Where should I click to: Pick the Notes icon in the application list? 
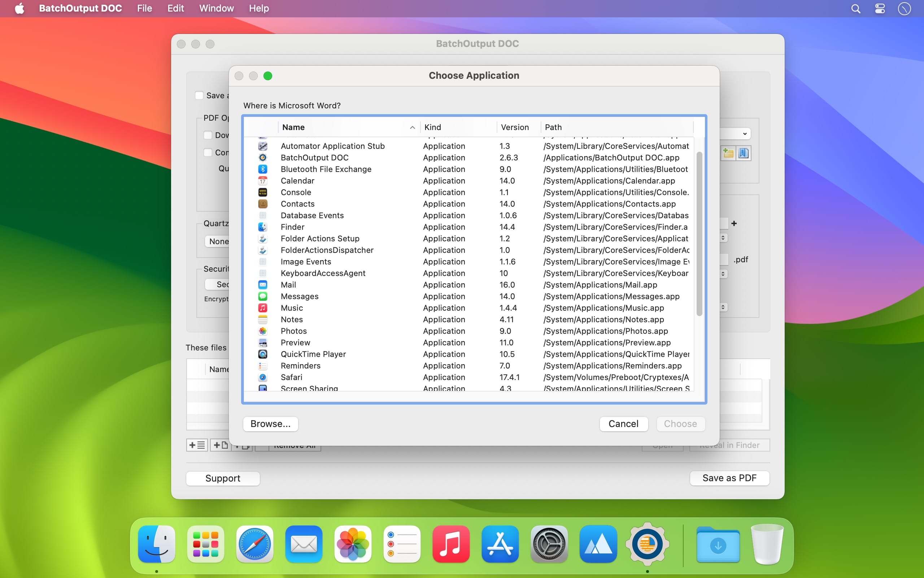(x=263, y=319)
